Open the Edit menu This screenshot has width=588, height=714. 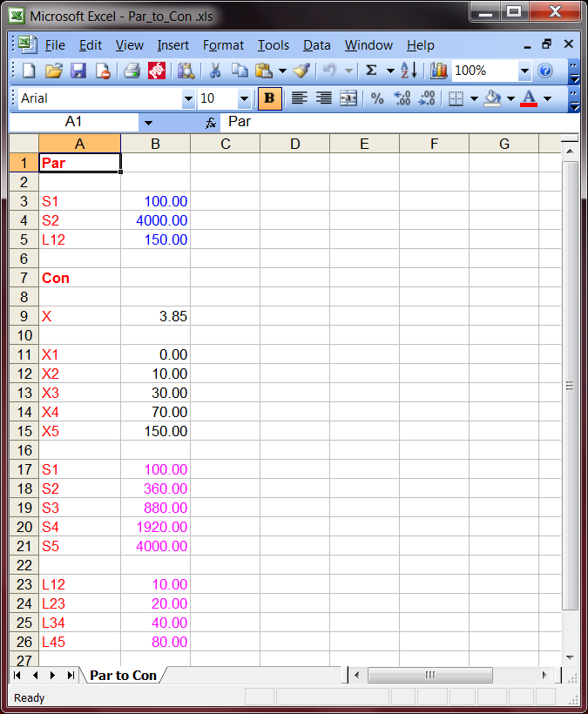coord(91,45)
